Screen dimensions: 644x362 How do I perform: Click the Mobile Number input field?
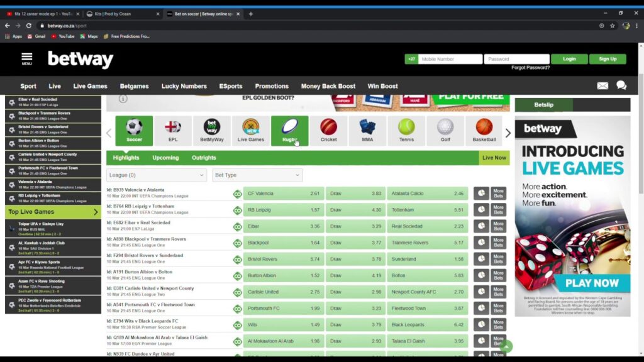[450, 59]
